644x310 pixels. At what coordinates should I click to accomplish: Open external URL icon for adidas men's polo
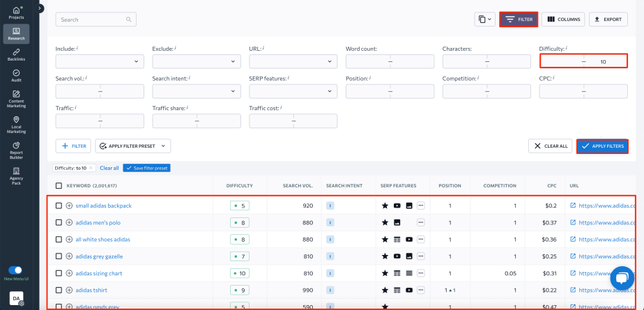click(x=573, y=222)
